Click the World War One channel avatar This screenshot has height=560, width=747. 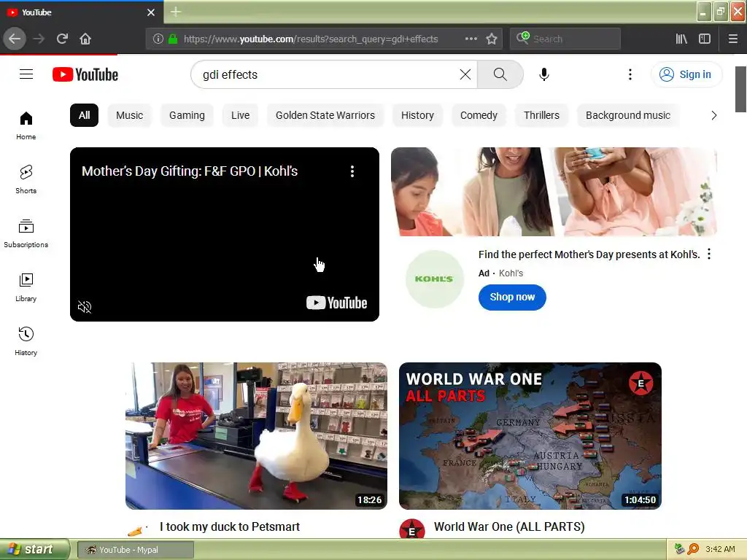(411, 529)
